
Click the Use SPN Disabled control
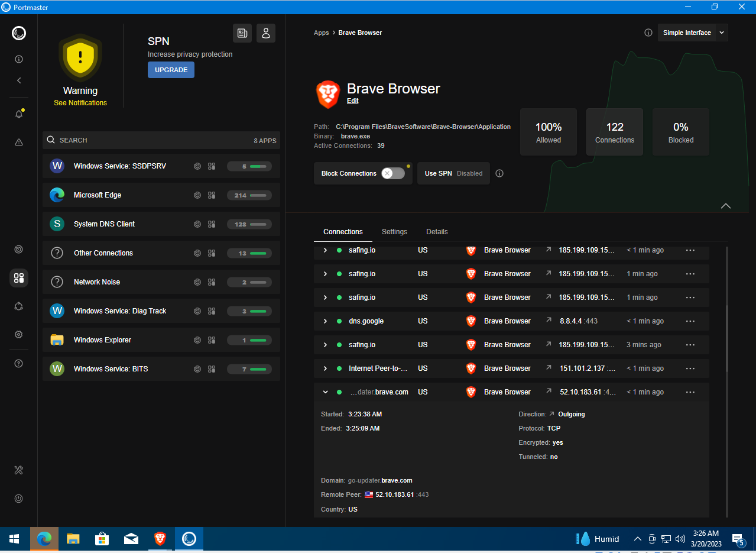453,173
